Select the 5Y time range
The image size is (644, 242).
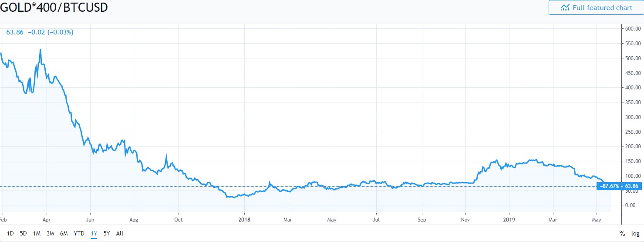107,233
